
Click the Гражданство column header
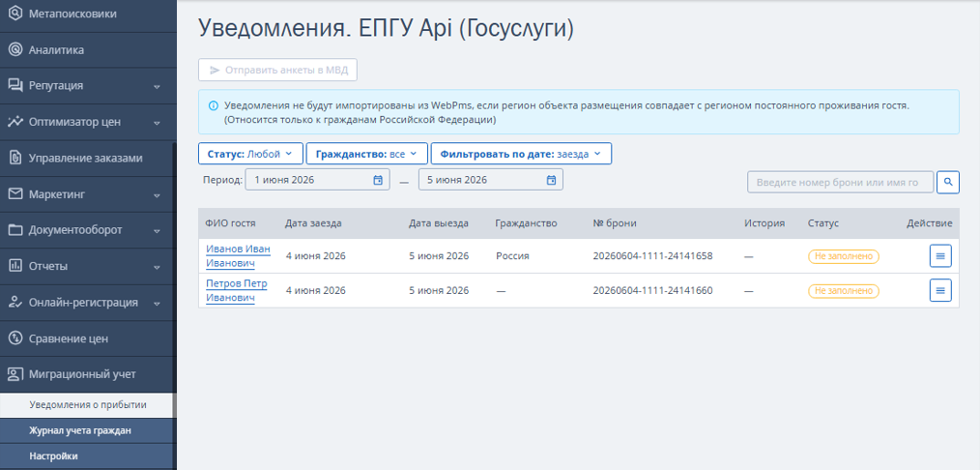[526, 223]
